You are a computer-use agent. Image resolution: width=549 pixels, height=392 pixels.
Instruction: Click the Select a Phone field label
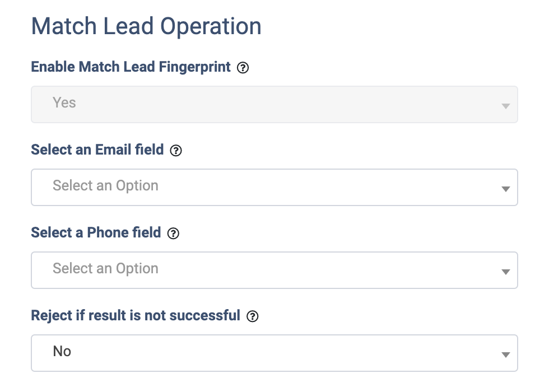[x=96, y=233]
